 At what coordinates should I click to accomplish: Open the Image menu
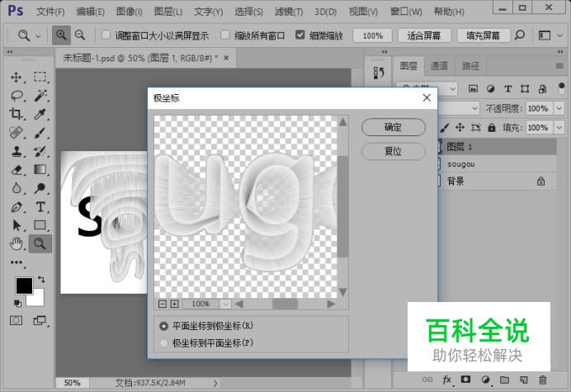(130, 12)
